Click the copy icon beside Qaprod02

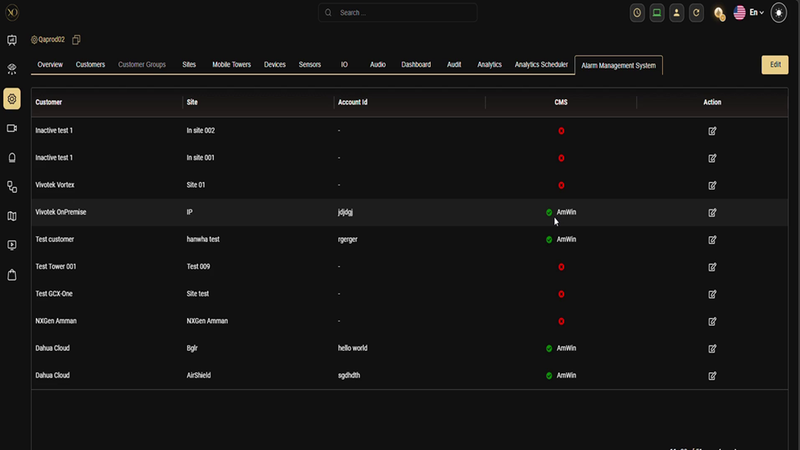77,40
